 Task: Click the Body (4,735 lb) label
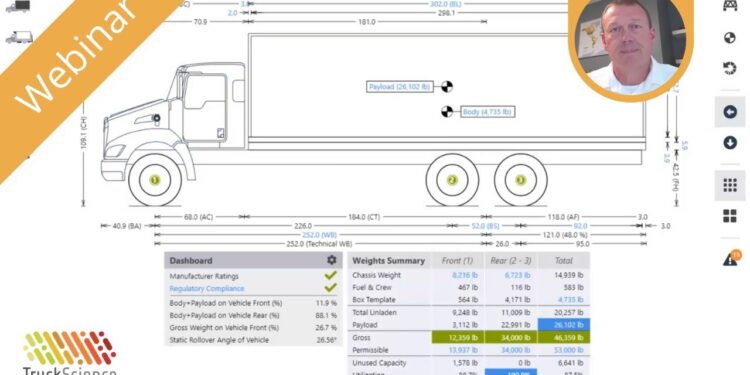[x=487, y=112]
